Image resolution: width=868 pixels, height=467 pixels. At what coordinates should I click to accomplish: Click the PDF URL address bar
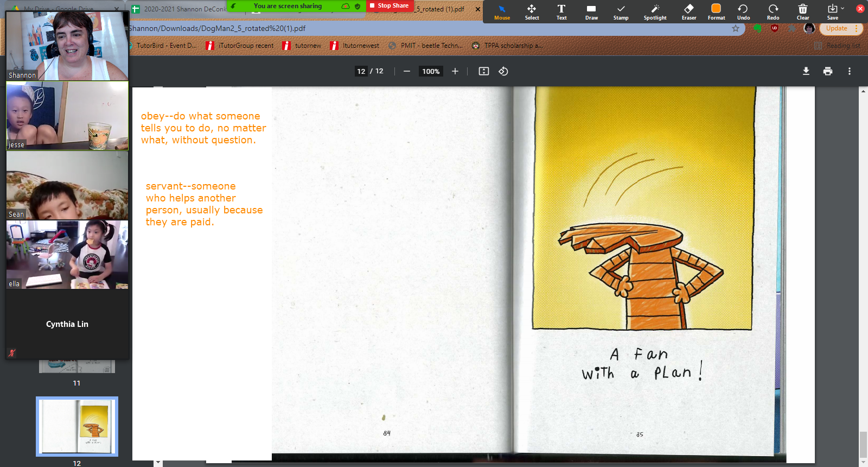coord(429,28)
